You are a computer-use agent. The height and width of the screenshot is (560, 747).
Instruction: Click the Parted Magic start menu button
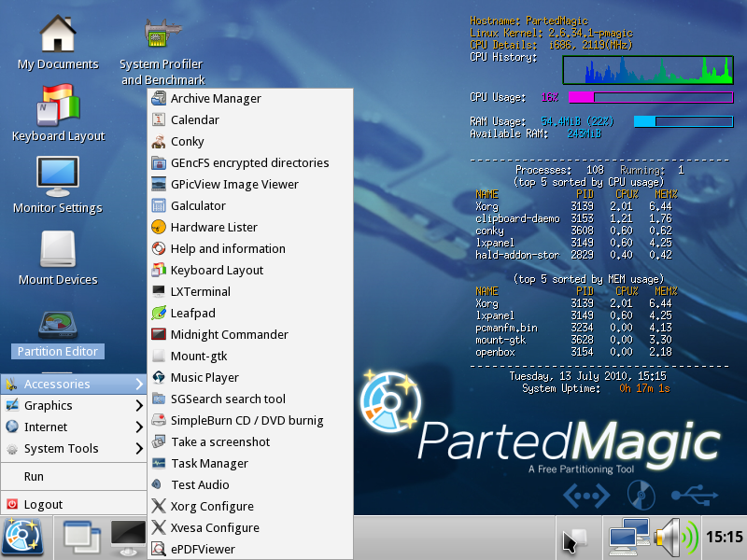pos(21,537)
